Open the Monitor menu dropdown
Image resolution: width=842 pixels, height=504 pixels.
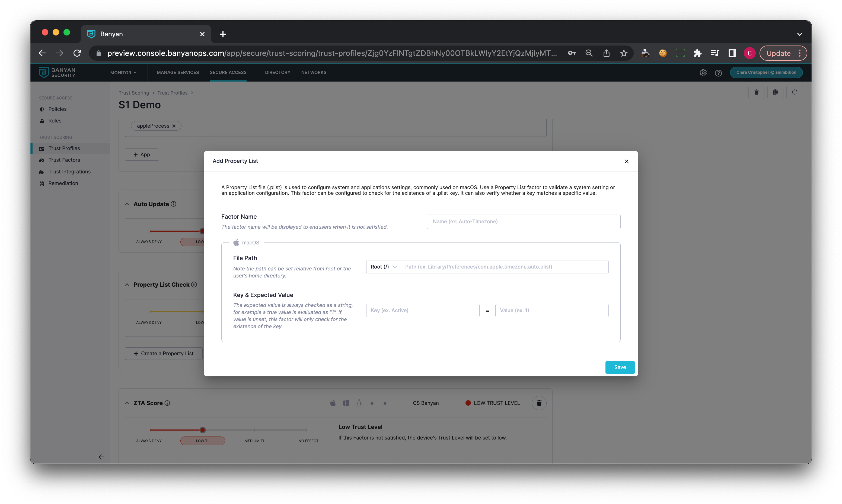123,73
